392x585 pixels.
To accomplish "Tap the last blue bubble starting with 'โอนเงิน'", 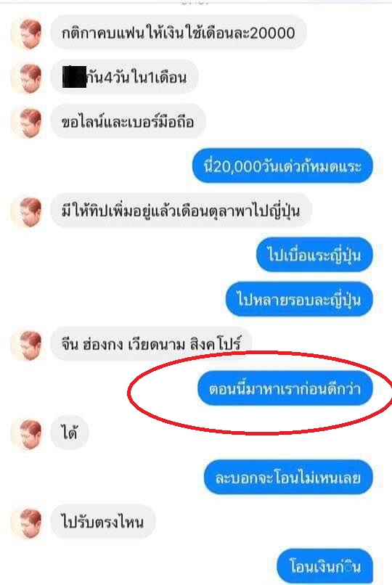I will [x=324, y=566].
